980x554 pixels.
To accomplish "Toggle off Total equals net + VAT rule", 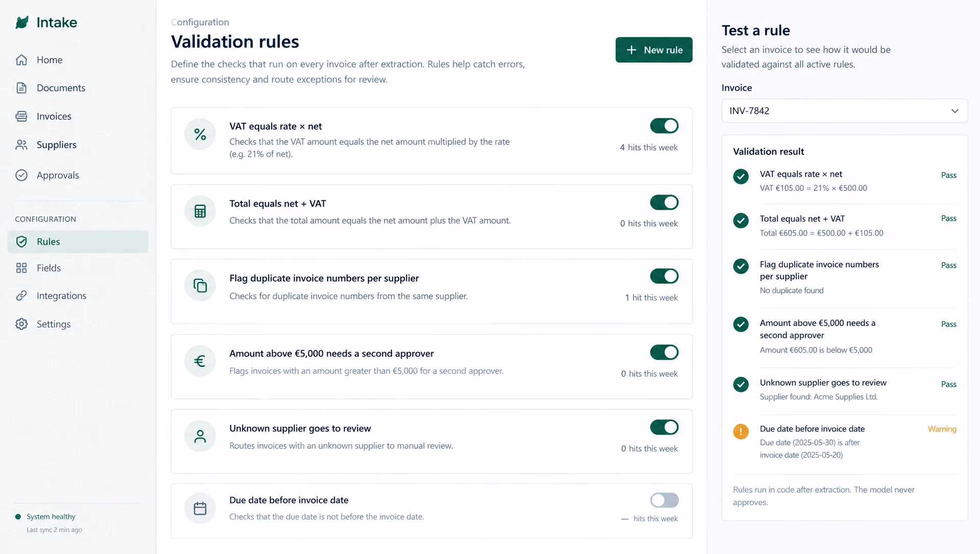I will point(664,203).
